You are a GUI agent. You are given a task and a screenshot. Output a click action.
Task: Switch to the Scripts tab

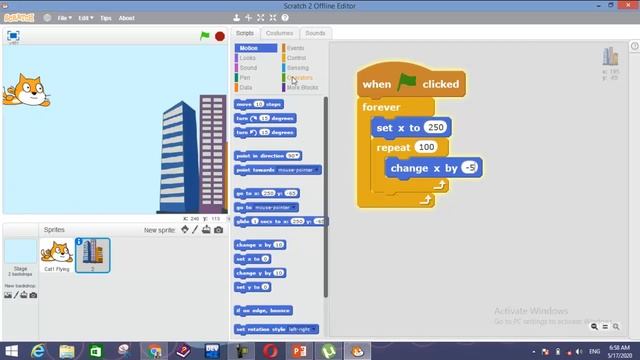pos(245,33)
